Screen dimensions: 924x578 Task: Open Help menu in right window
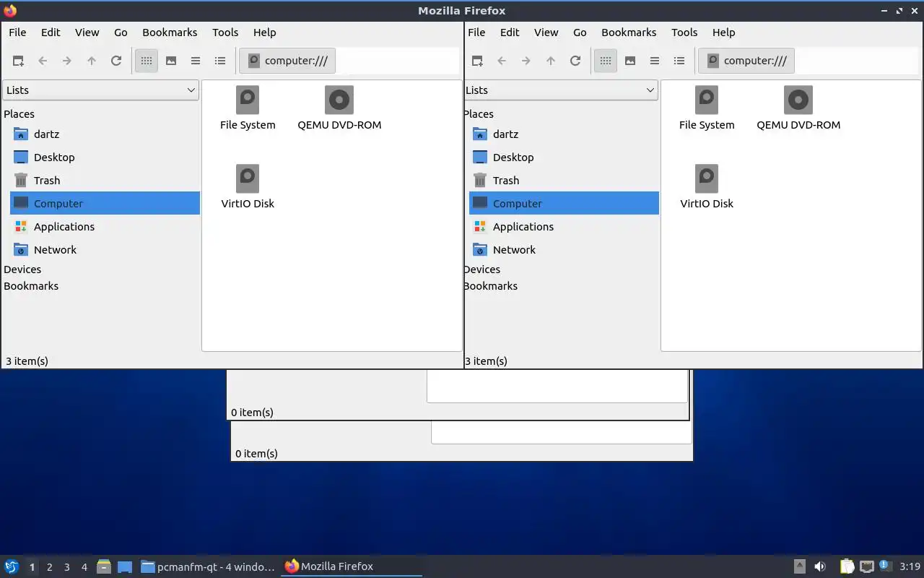click(723, 33)
